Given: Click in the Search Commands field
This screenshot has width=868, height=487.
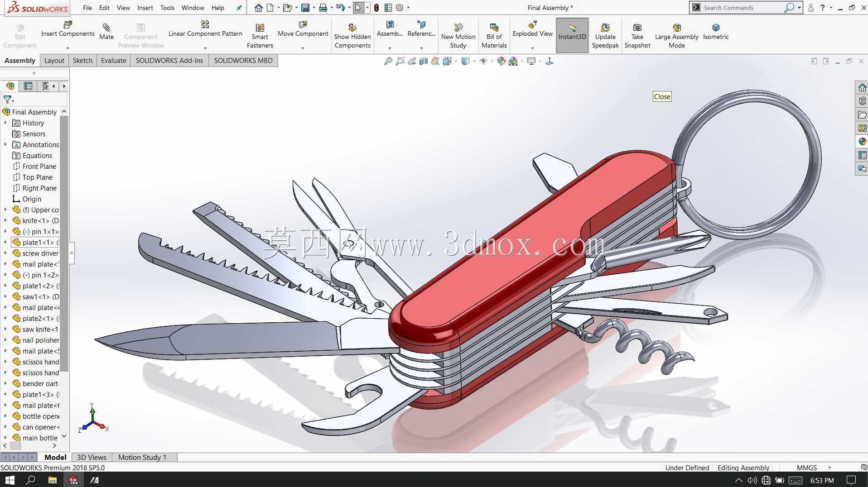Looking at the screenshot, I should 742,8.
